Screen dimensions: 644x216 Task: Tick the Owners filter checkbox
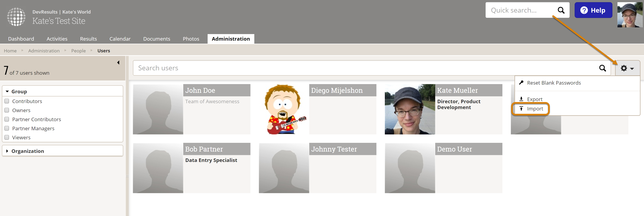(7, 110)
